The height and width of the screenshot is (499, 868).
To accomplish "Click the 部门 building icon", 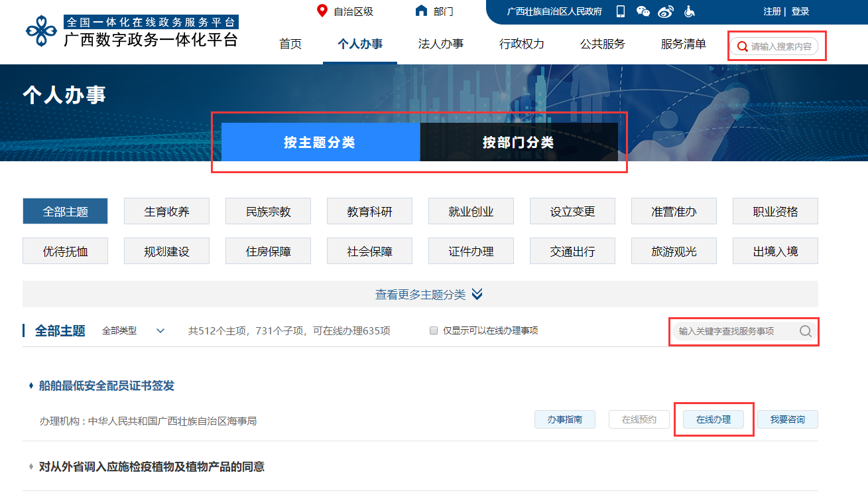I will 421,11.
